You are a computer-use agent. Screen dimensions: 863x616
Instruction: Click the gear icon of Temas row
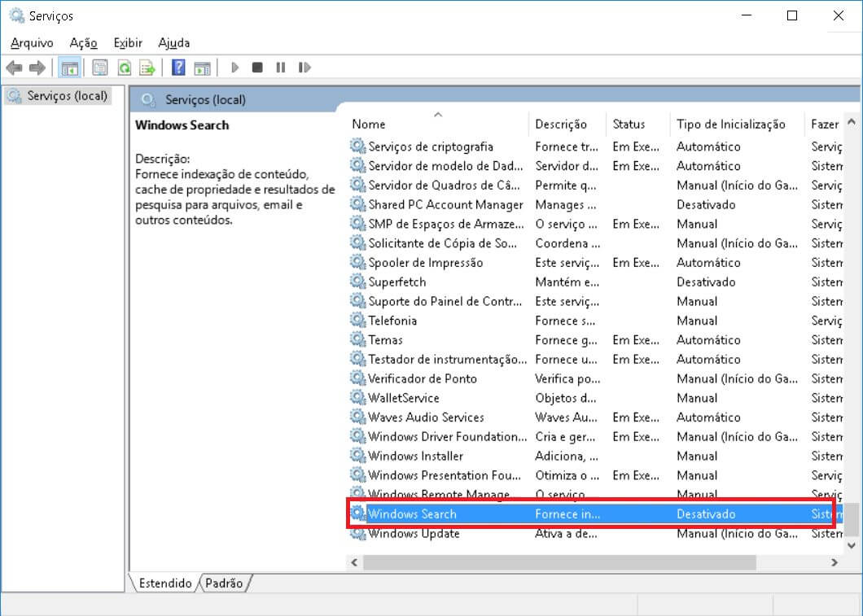pyautogui.click(x=357, y=339)
